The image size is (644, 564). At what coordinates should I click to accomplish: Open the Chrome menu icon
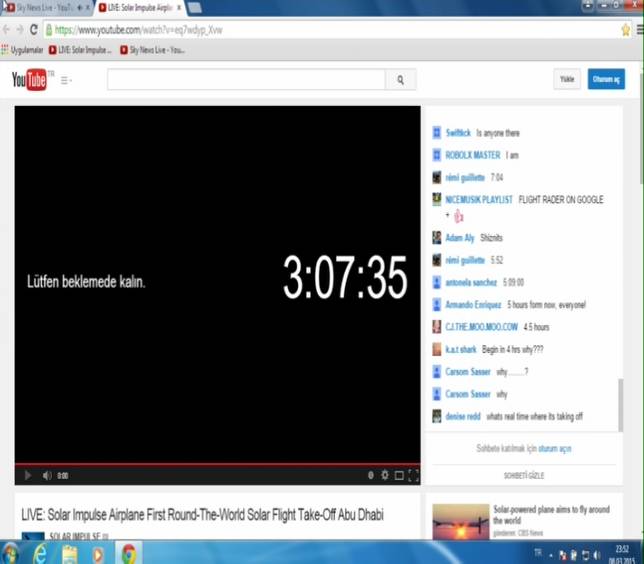pos(640,30)
